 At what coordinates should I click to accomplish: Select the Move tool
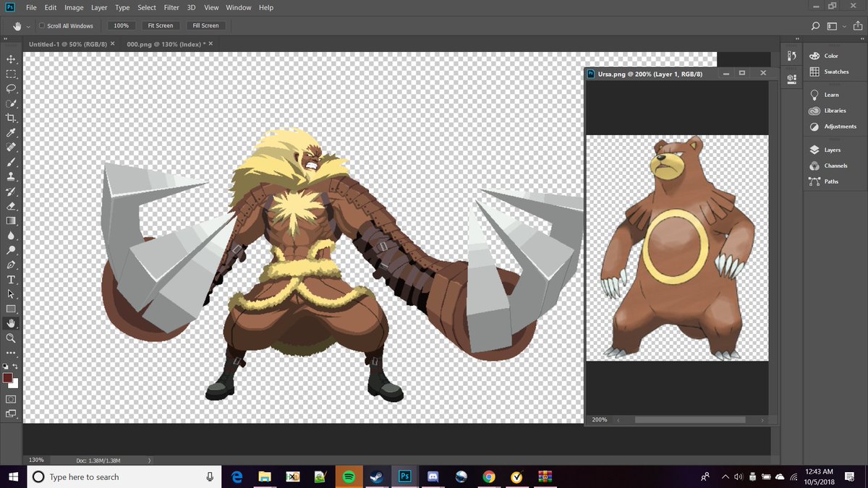point(11,59)
